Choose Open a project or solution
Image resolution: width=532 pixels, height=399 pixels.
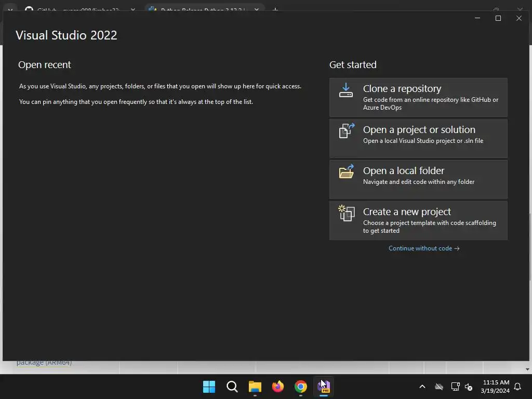point(418,138)
